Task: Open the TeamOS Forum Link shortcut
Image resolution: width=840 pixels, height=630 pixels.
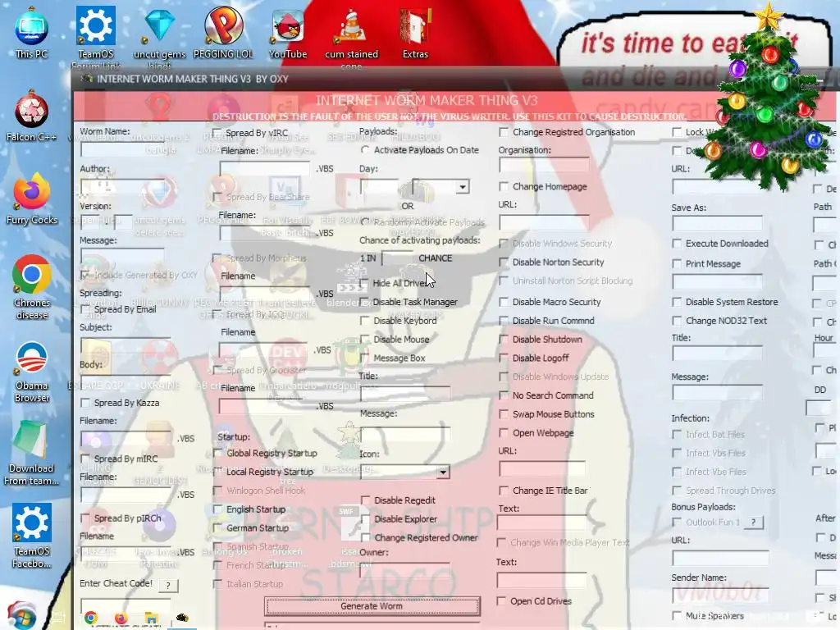Action: point(96,36)
